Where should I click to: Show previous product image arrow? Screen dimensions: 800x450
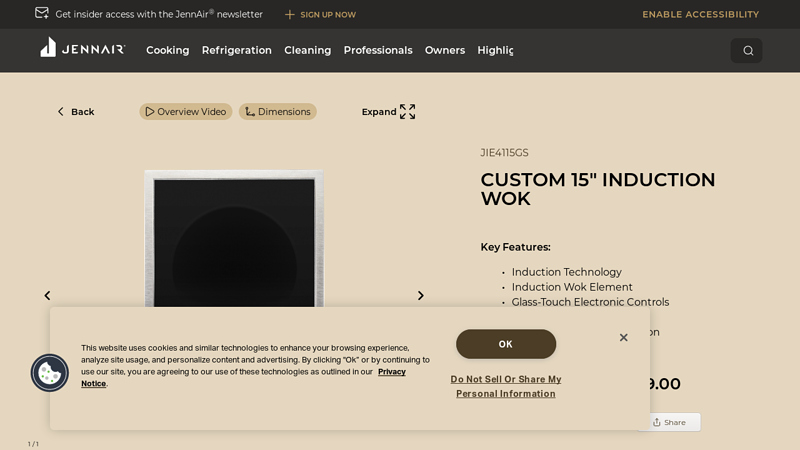(x=47, y=296)
